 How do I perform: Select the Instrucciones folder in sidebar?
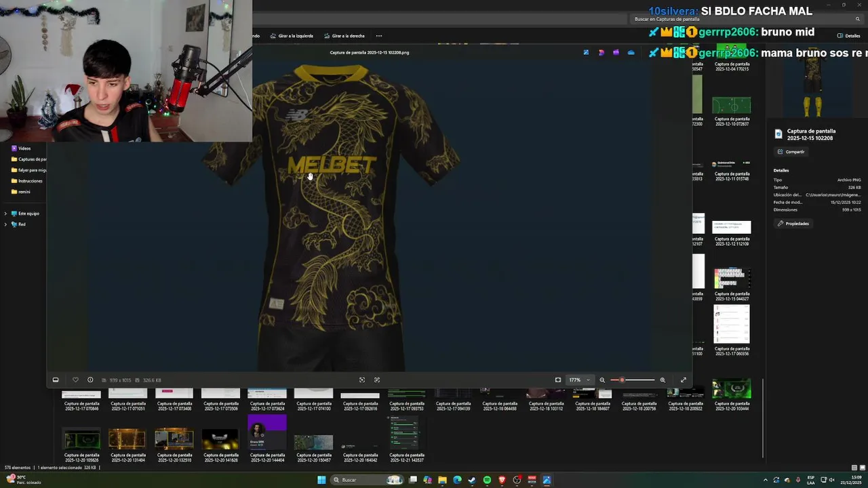pyautogui.click(x=27, y=181)
